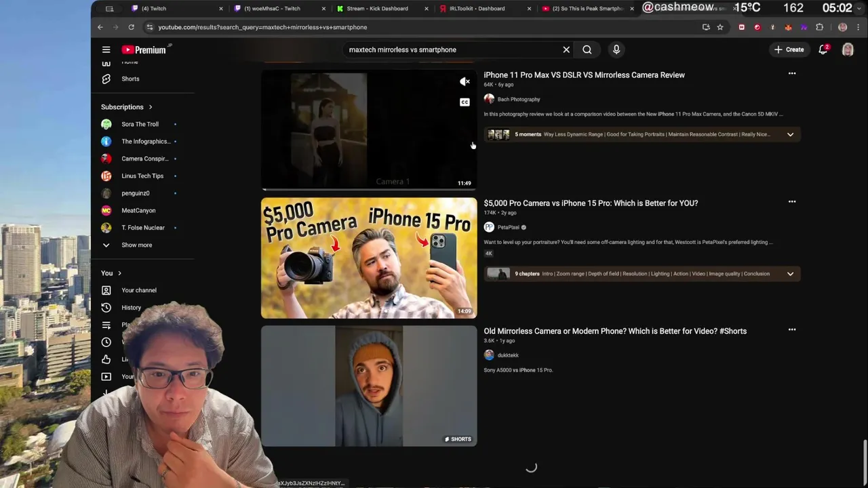
Task: Expand Show more subscriptions
Action: coord(136,245)
